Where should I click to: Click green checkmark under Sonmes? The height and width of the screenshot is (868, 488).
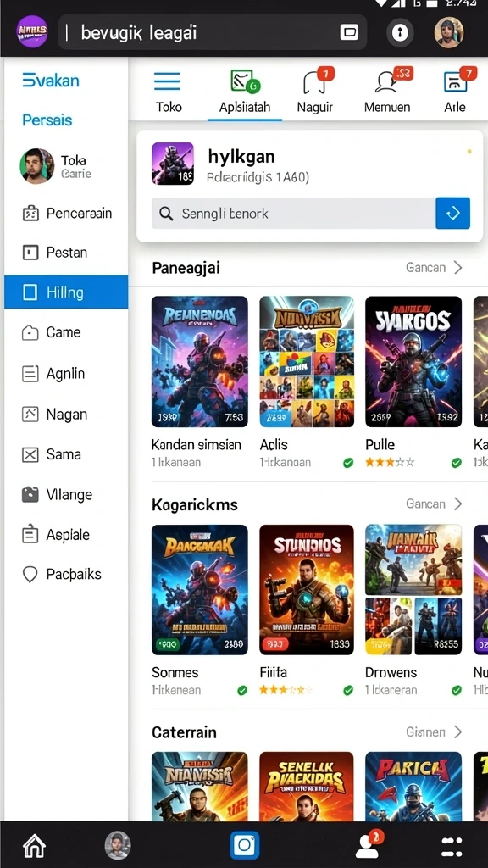242,690
